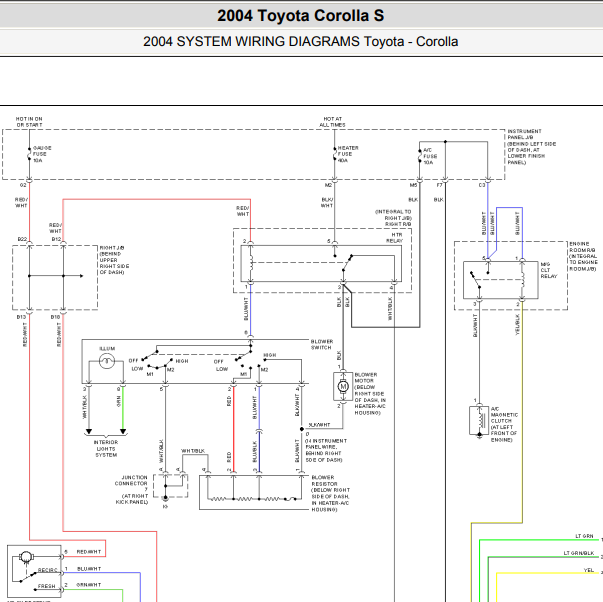This screenshot has width=603, height=602.
Task: Click the '2004 SYSTEM WIRING DIAGRAMS Toyota - Corolla' heading
Action: click(300, 42)
